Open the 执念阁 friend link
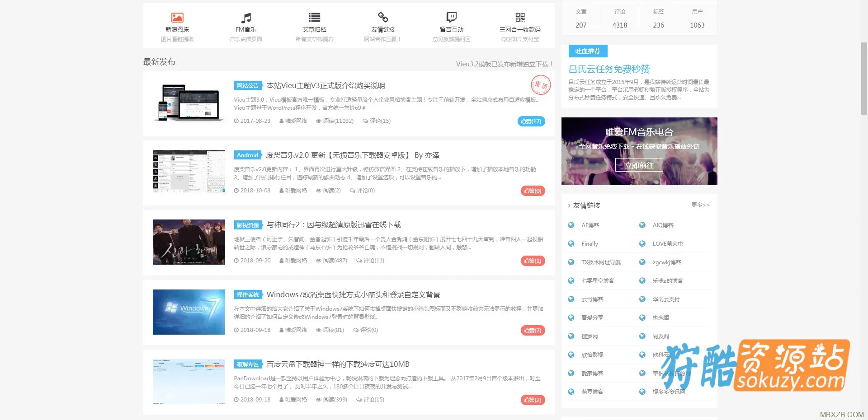 (660, 317)
